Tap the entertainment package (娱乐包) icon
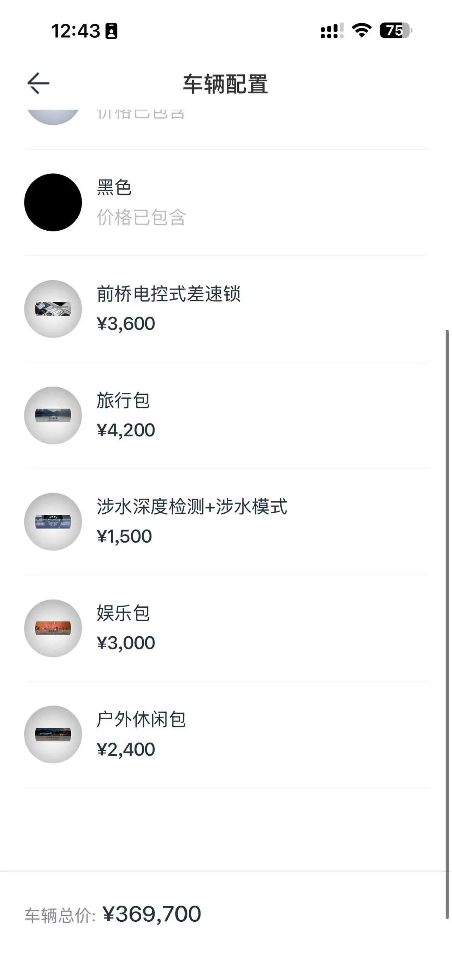Screen dimensions: 452x980 [x=53, y=628]
